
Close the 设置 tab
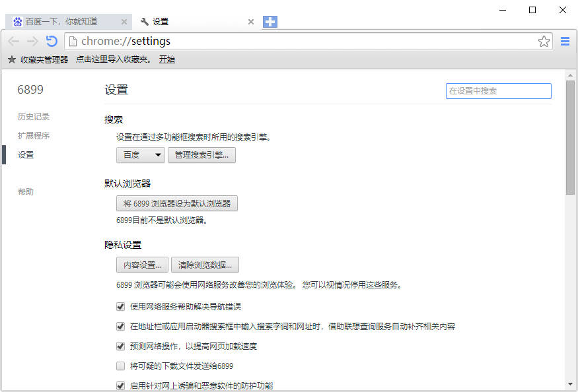[x=251, y=22]
